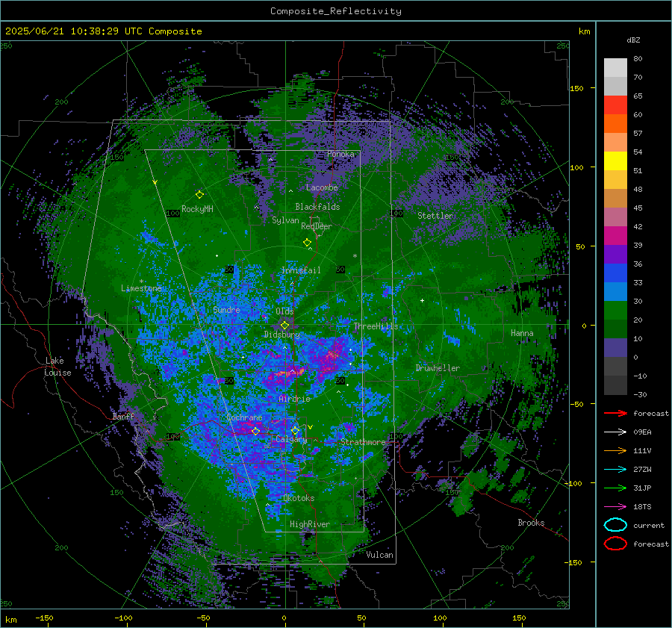Click the 18TS legend label

coord(642,507)
